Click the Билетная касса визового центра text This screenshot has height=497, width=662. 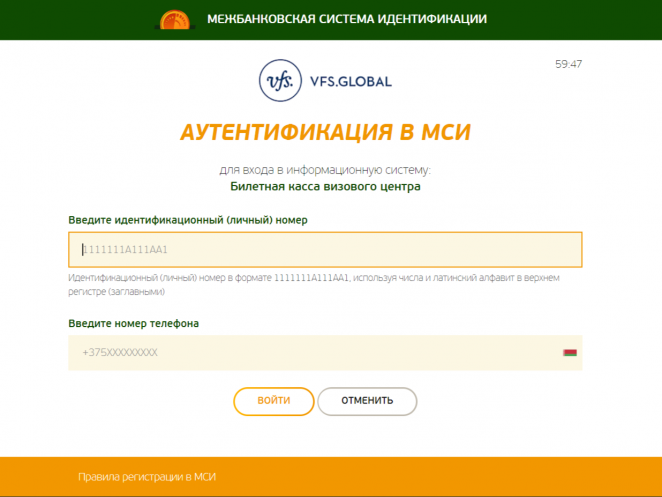[325, 186]
